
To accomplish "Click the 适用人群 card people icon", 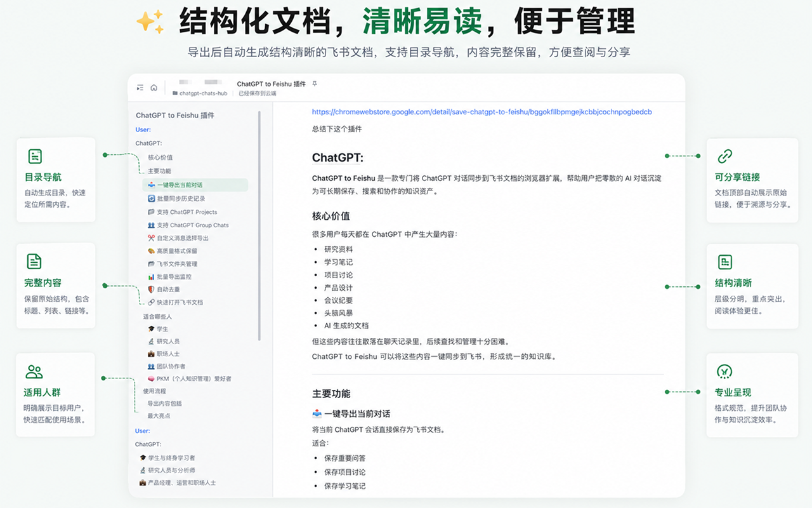I will pyautogui.click(x=34, y=371).
